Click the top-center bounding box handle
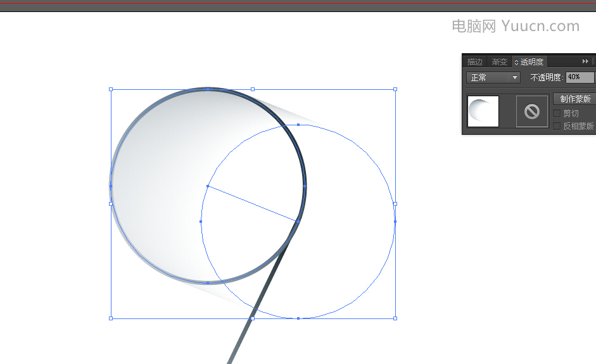 [253, 89]
